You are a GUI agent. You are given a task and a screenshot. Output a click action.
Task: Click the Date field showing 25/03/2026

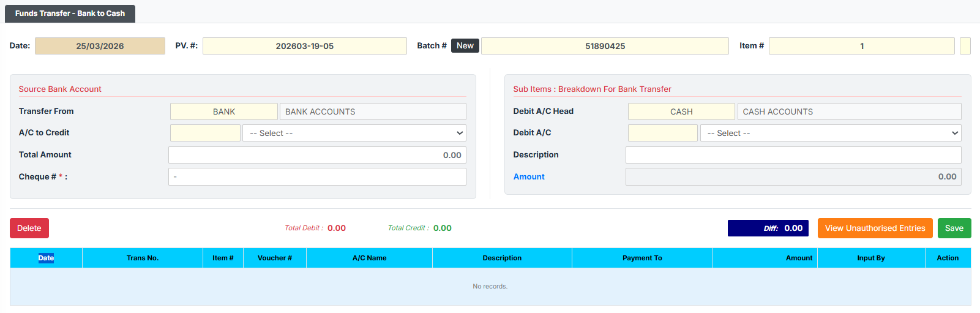click(x=100, y=46)
